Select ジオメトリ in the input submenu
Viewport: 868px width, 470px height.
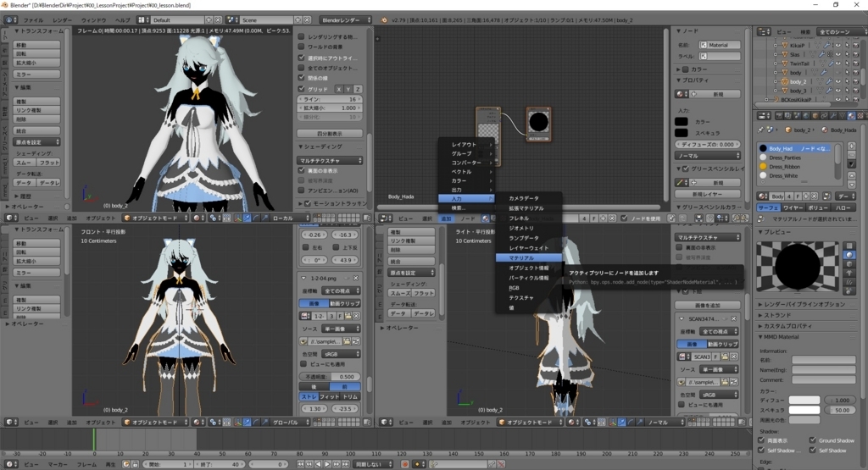(529, 229)
